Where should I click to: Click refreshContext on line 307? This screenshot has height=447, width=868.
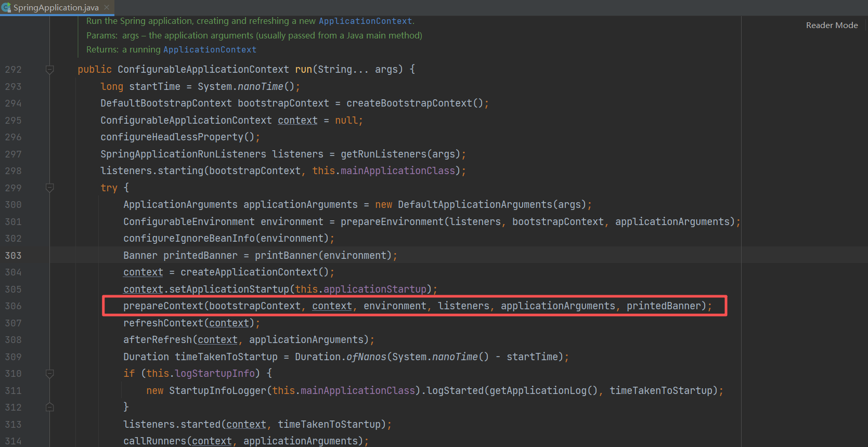(163, 323)
